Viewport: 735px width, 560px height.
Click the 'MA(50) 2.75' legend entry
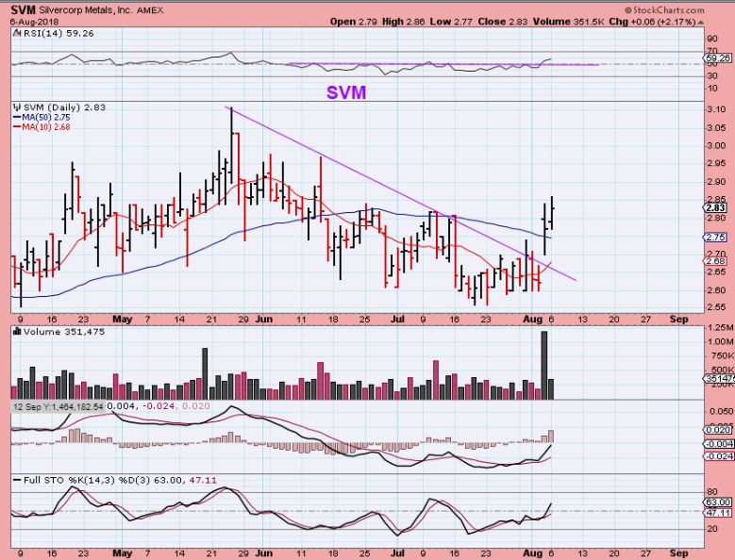click(46, 118)
